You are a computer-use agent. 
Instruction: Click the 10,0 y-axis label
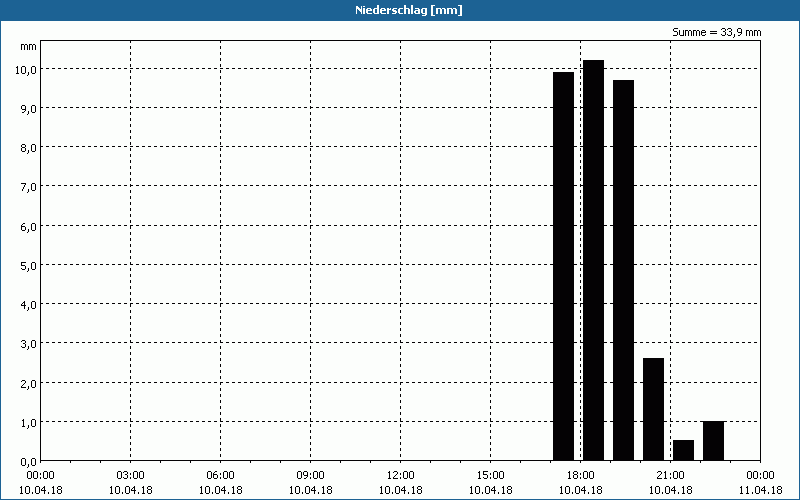[26, 69]
